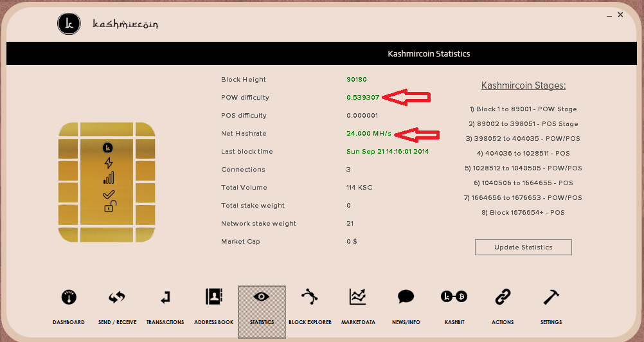The width and height of the screenshot is (644, 342).
Task: Open the Transactions arrow icon
Action: click(165, 297)
